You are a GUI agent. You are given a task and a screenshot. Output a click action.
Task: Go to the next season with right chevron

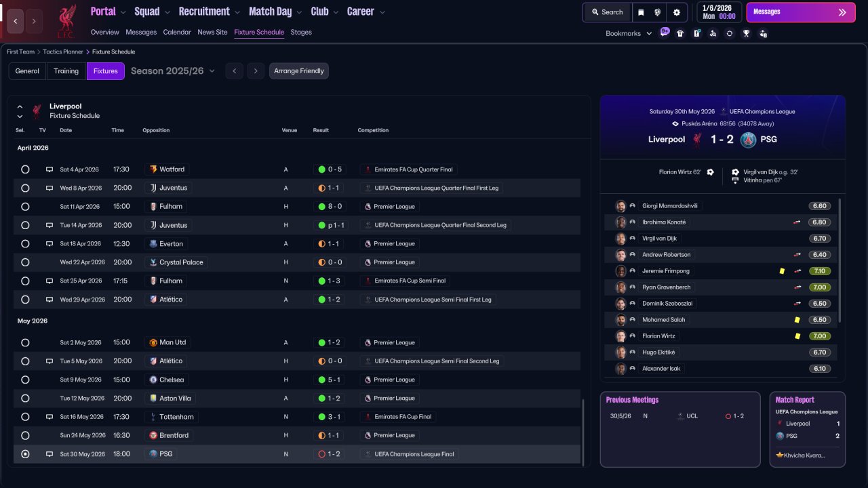[x=255, y=71]
